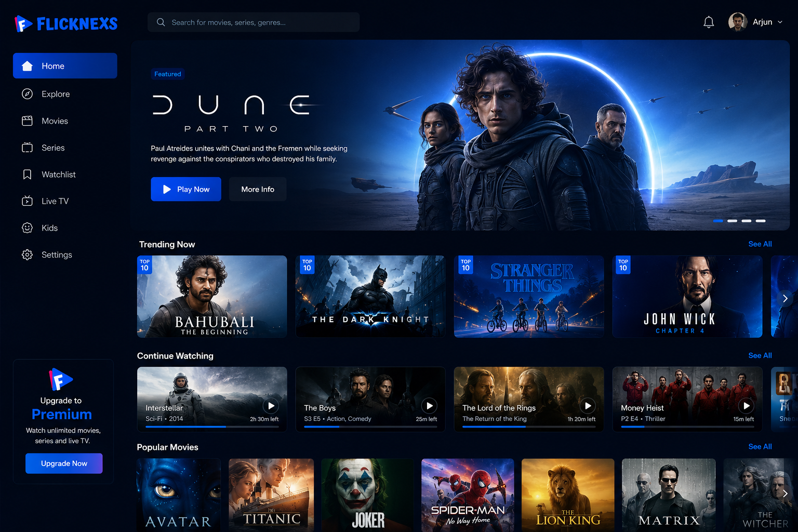
Task: Resume The Boys with its play icon
Action: pyautogui.click(x=429, y=406)
